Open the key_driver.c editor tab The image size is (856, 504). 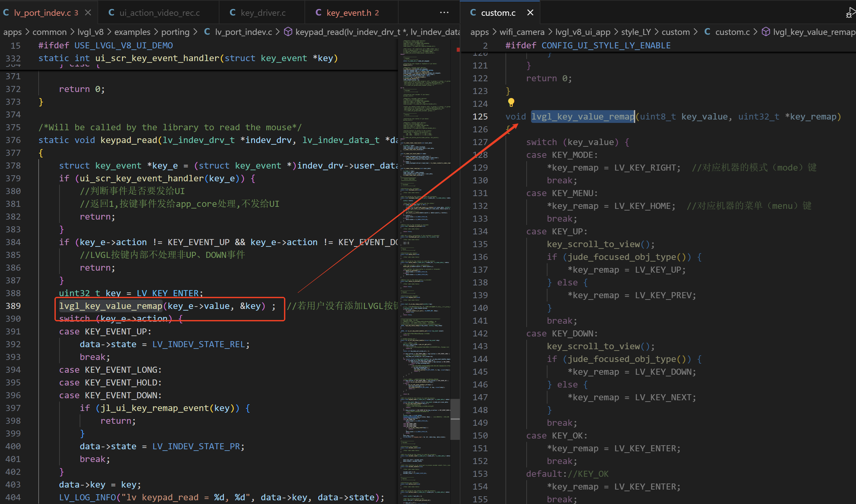(x=263, y=13)
